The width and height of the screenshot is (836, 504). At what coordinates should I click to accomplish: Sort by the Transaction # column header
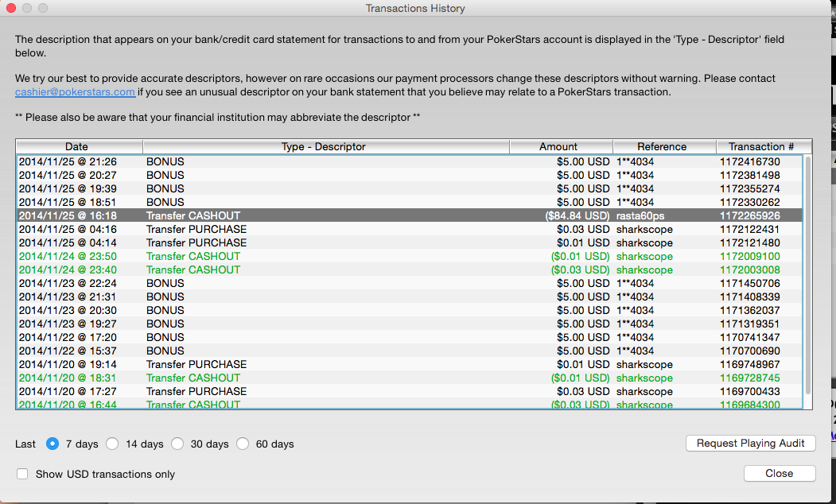(764, 146)
